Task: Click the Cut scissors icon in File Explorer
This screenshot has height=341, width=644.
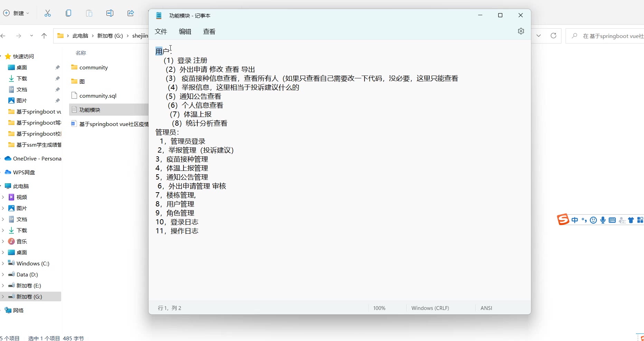Action: coord(48,13)
